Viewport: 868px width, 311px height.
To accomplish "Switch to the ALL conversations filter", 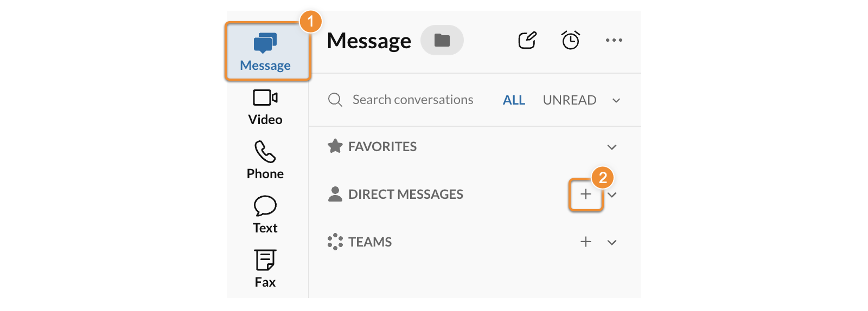I will tap(514, 100).
